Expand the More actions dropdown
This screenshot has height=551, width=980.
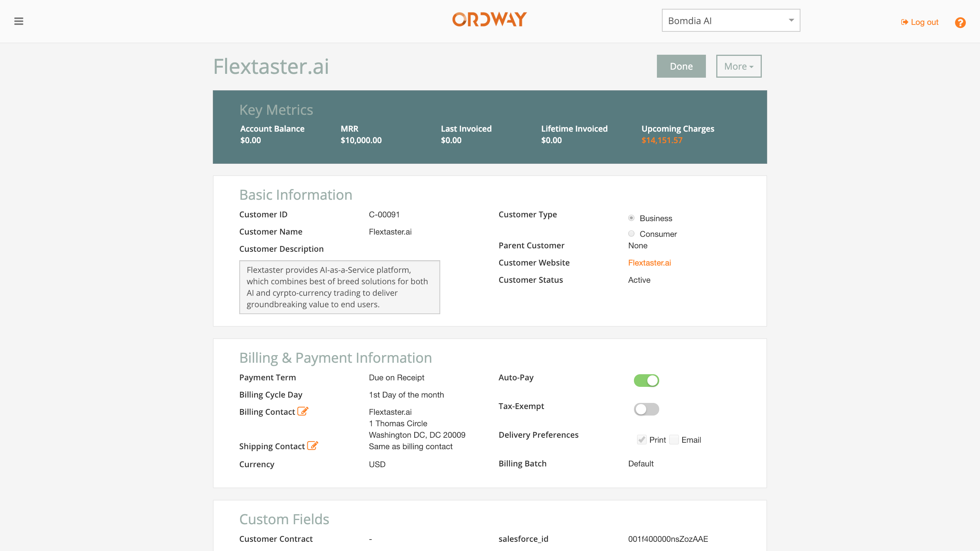[738, 66]
